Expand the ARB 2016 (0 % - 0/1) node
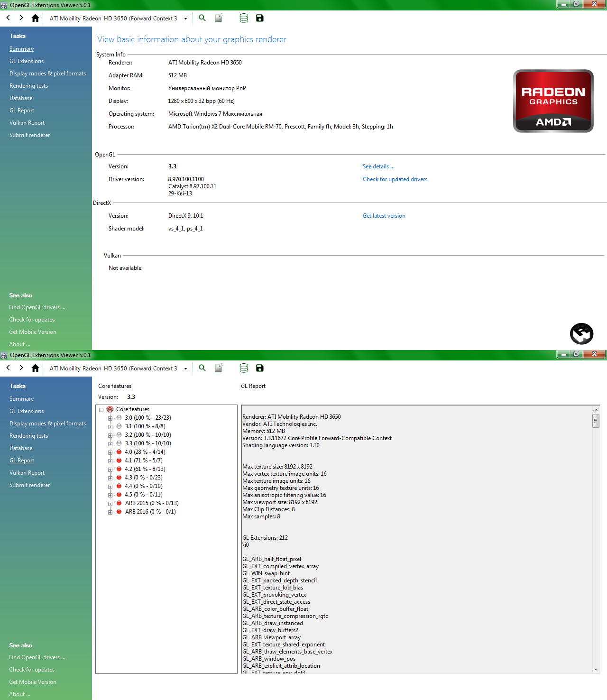The width and height of the screenshot is (607, 700). pos(110,512)
